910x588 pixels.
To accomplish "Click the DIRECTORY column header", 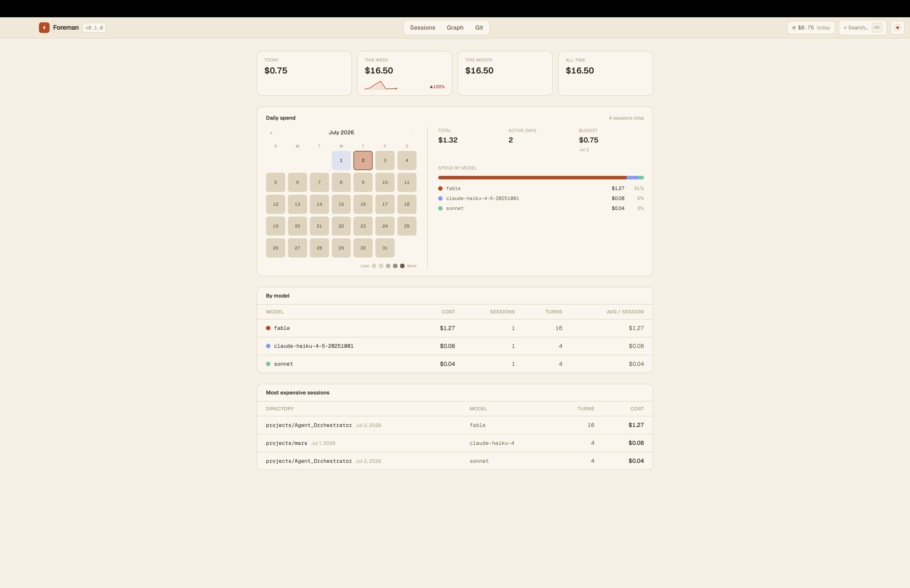I will [x=280, y=409].
